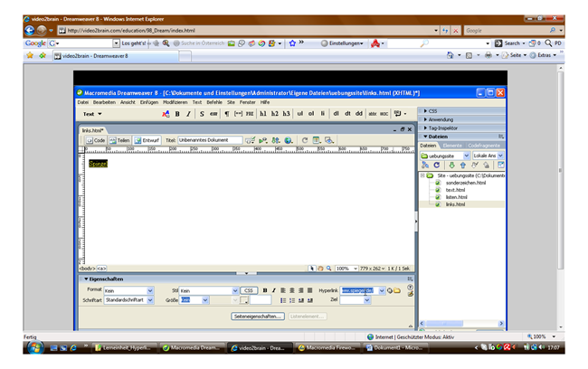This screenshot has width=588, height=369.
Task: Switch to the Elemente tab in Dateien panel
Action: click(452, 146)
